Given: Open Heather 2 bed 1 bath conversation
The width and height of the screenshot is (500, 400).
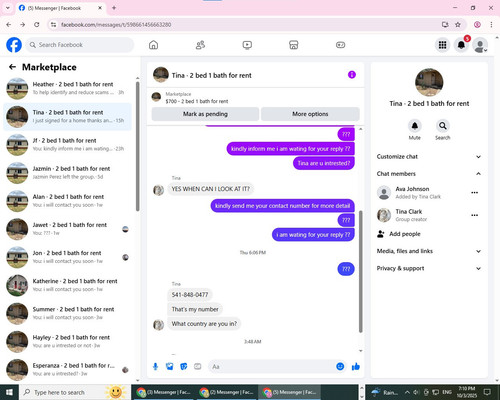Looking at the screenshot, I should coord(67,88).
